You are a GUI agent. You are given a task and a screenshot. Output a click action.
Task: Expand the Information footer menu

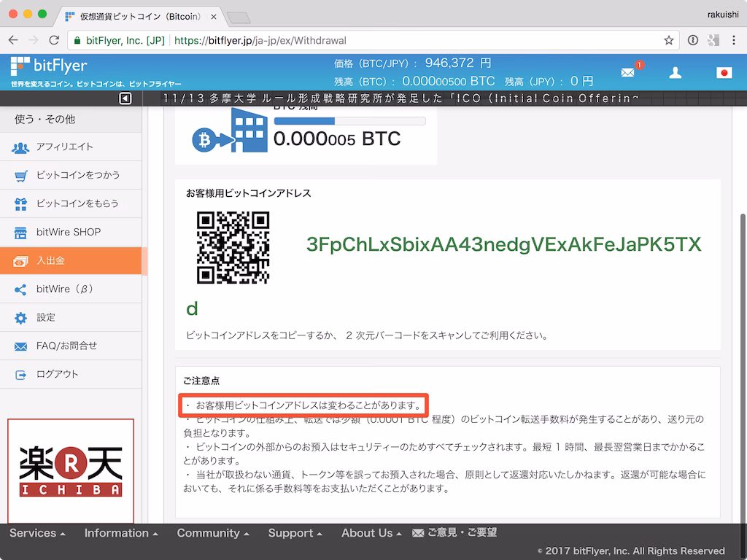point(121,533)
